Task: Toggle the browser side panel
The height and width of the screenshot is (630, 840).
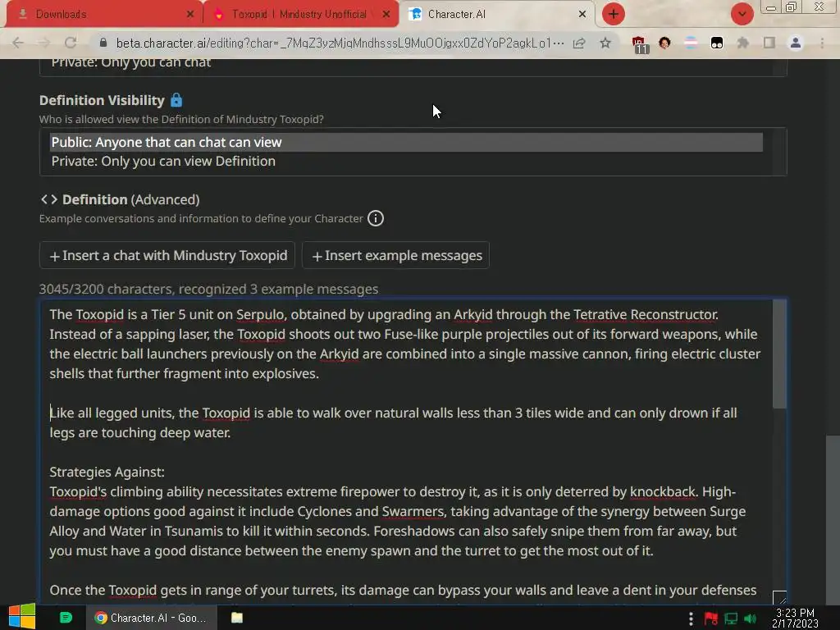Action: (x=769, y=43)
